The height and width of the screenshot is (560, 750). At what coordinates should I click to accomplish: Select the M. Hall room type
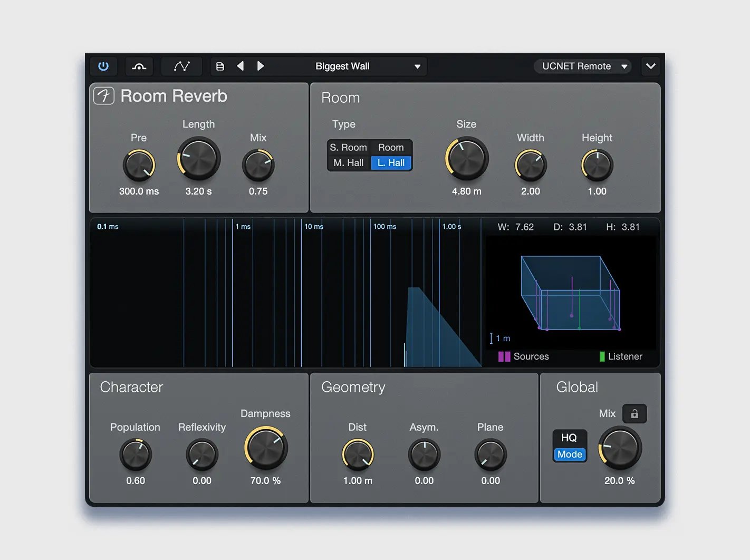[x=348, y=162]
